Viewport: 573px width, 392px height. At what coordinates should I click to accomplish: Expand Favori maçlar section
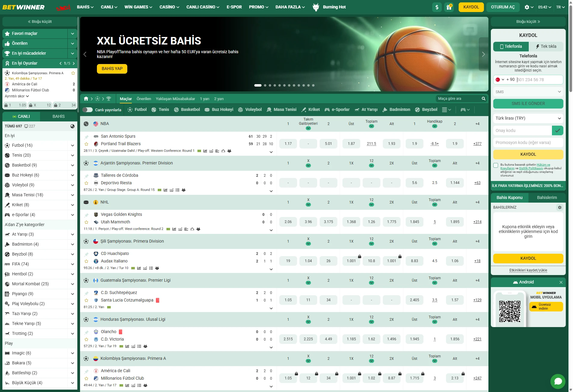tap(72, 34)
